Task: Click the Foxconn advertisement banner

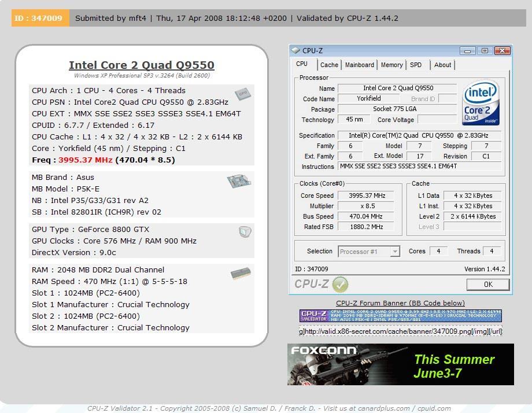Action: pyautogui.click(x=400, y=364)
